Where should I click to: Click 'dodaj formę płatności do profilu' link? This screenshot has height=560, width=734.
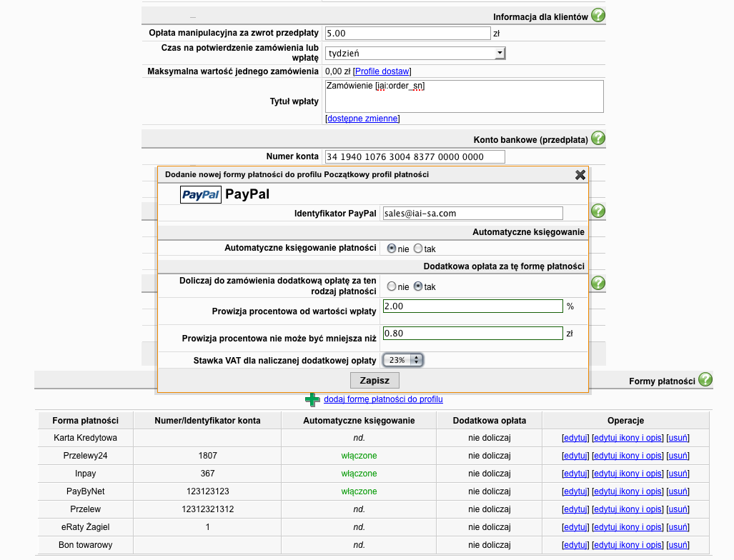point(383,399)
